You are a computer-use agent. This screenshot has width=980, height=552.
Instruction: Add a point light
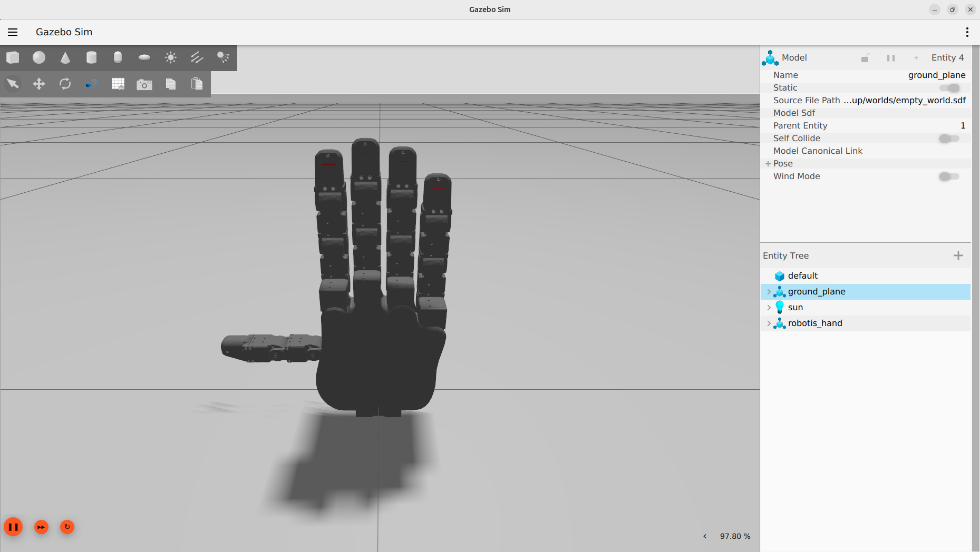pyautogui.click(x=170, y=57)
